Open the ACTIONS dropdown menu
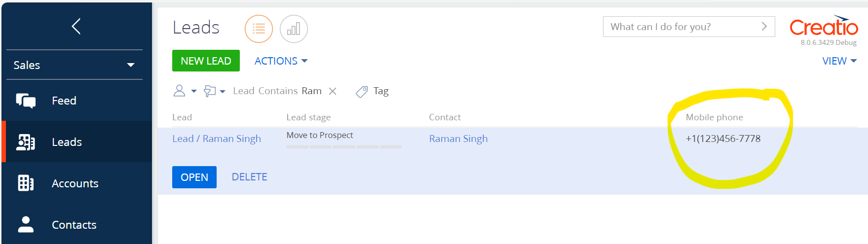Viewport: 868px width, 244px height. (281, 61)
